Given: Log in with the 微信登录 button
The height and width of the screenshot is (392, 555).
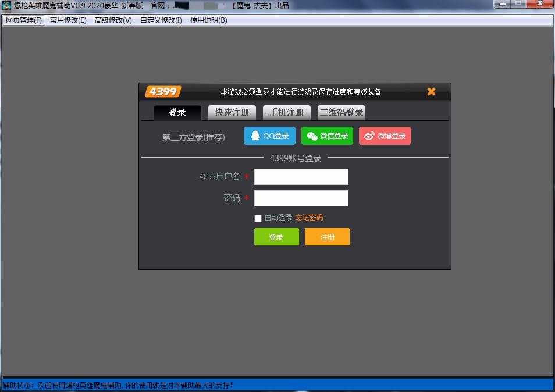Looking at the screenshot, I should (327, 136).
